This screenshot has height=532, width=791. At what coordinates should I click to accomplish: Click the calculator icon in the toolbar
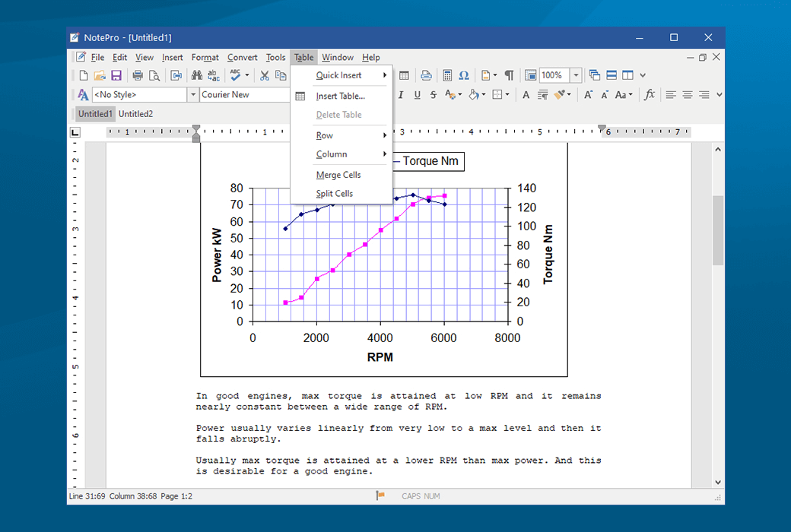pyautogui.click(x=447, y=75)
